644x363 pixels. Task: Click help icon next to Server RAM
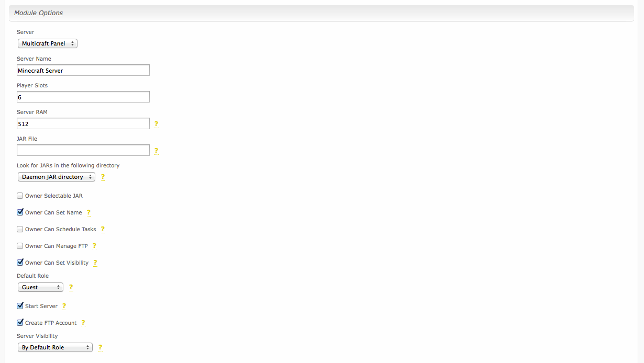coord(156,124)
